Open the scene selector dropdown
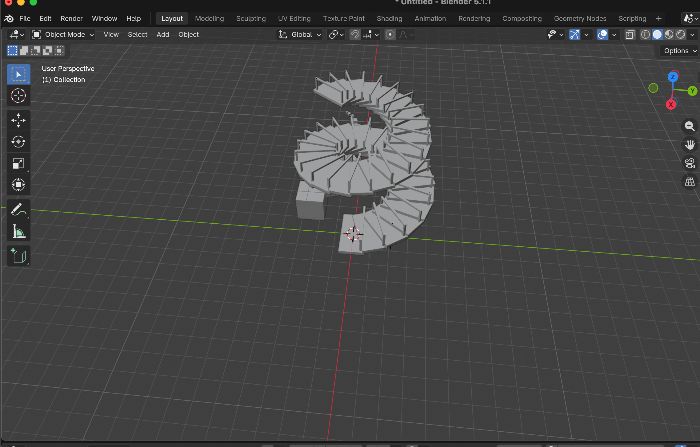This screenshot has width=700, height=447. (x=690, y=18)
